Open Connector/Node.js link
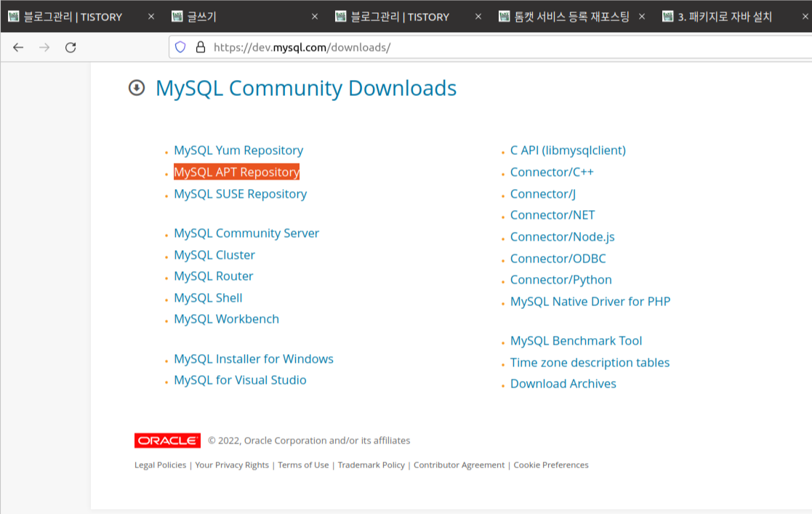 coord(563,237)
